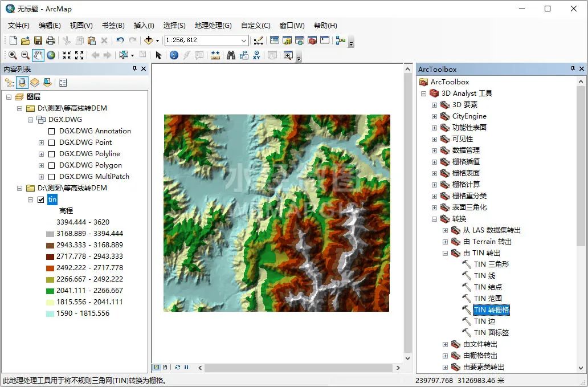Click the map view horizontal scrollbar
Image resolution: width=588 pixels, height=387 pixels.
pos(299,368)
